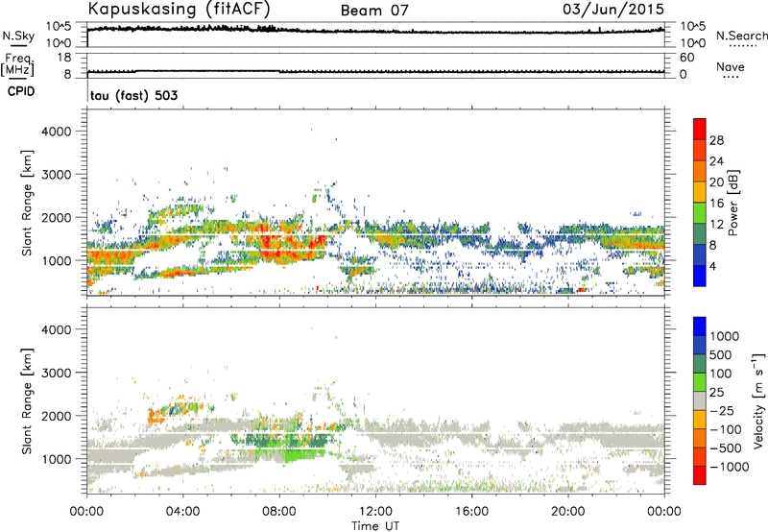This screenshot has width=768, height=532.
Task: Click 'Slant Range [km]' label of velocity panel
Action: [x=27, y=400]
